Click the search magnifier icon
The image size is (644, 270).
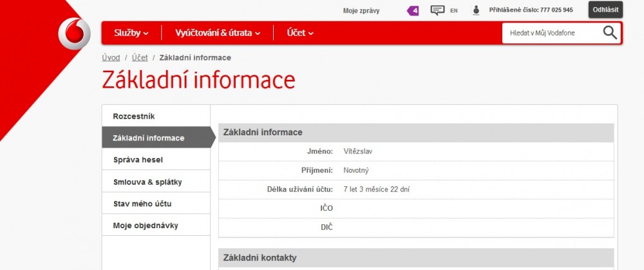click(x=609, y=33)
